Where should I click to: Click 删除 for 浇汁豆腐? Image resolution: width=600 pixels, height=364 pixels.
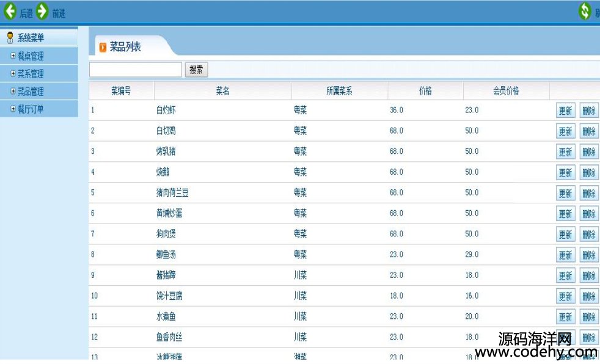click(x=589, y=296)
